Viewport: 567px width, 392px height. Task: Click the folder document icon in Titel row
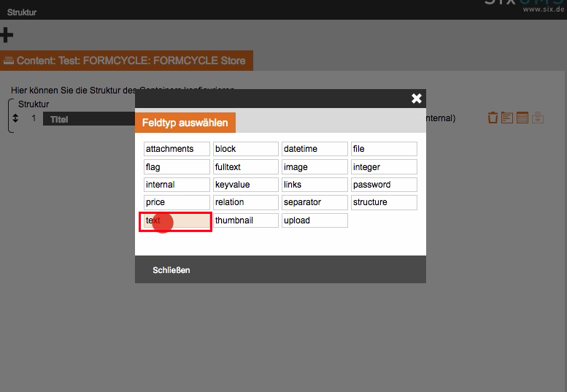[x=507, y=118]
